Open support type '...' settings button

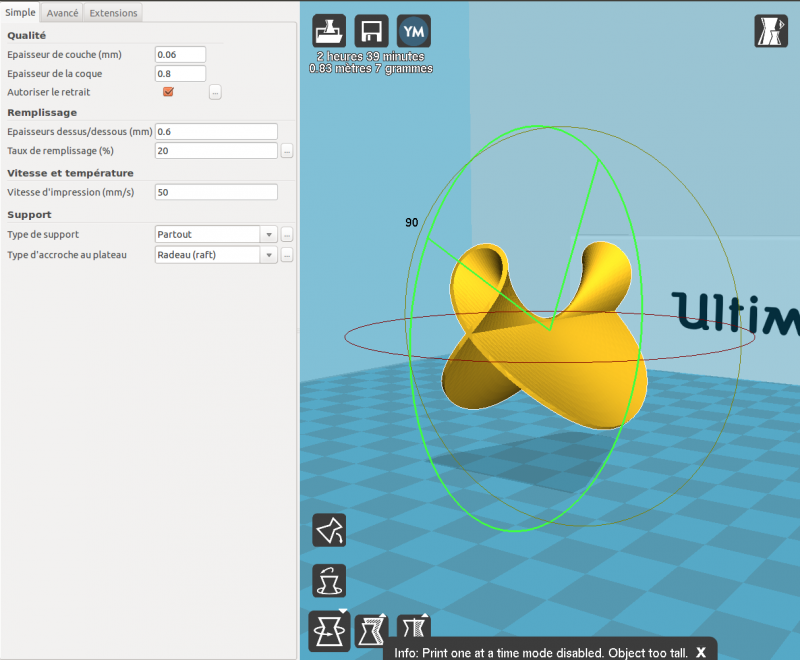[287, 235]
